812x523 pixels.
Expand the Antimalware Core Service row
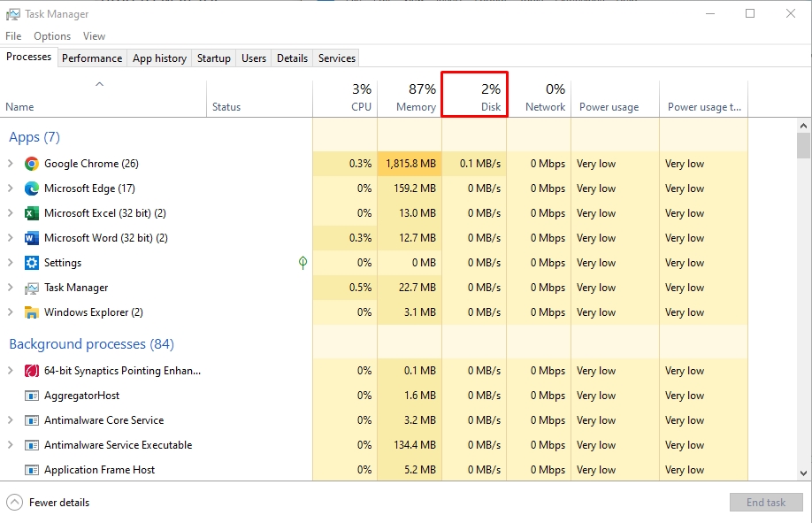click(11, 420)
